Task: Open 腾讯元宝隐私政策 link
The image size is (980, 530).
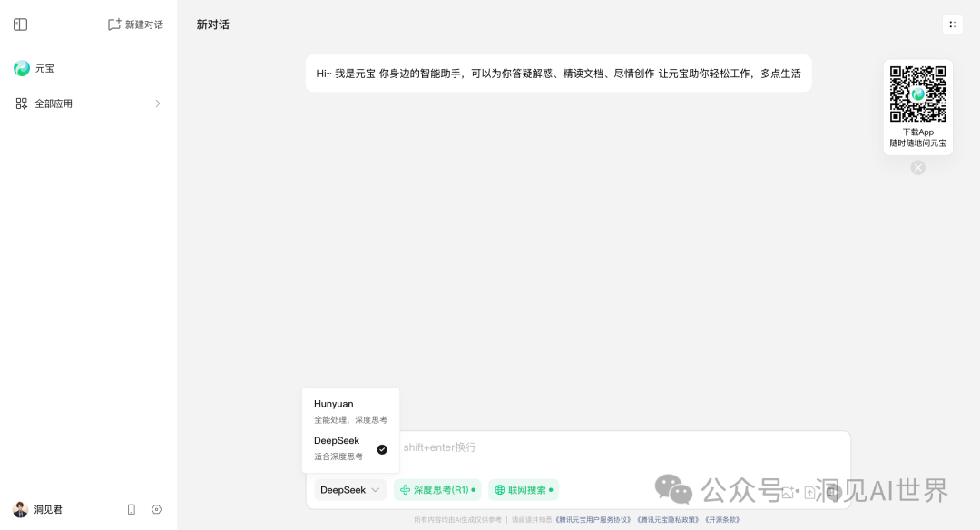Action: pyautogui.click(x=668, y=519)
